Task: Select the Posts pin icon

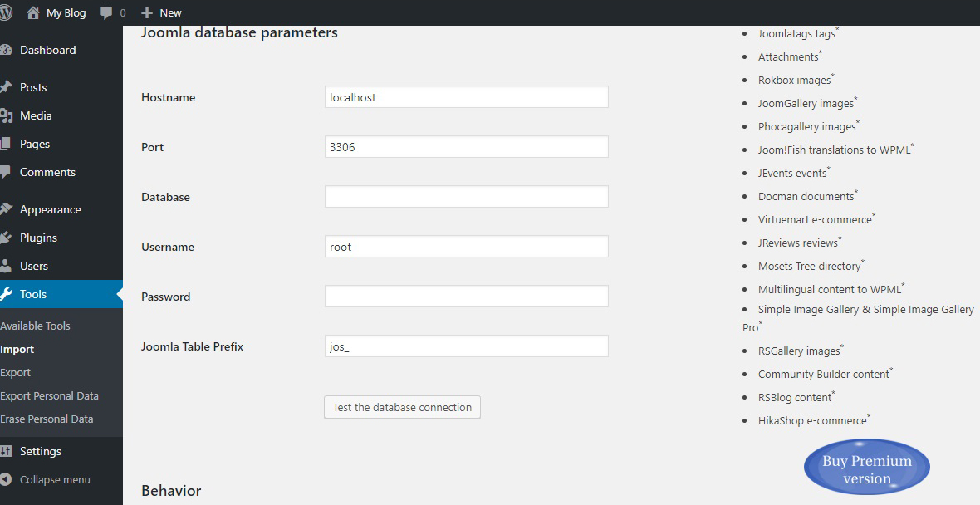Action: tap(6, 87)
